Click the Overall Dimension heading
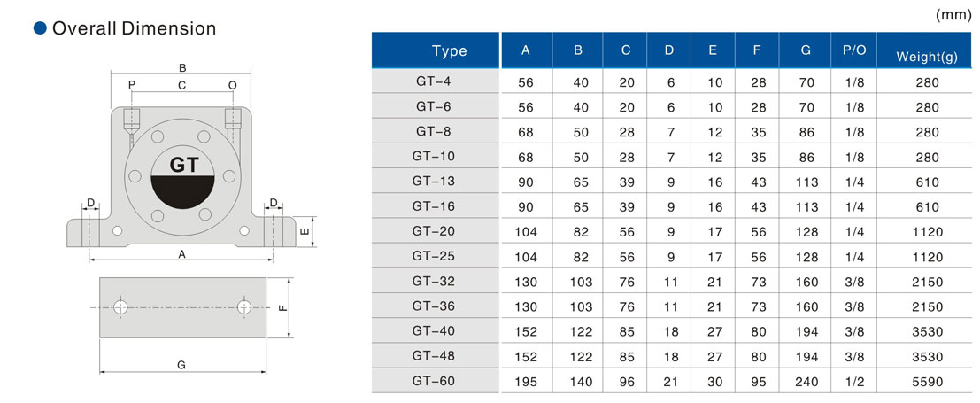The image size is (980, 403). coord(134,28)
